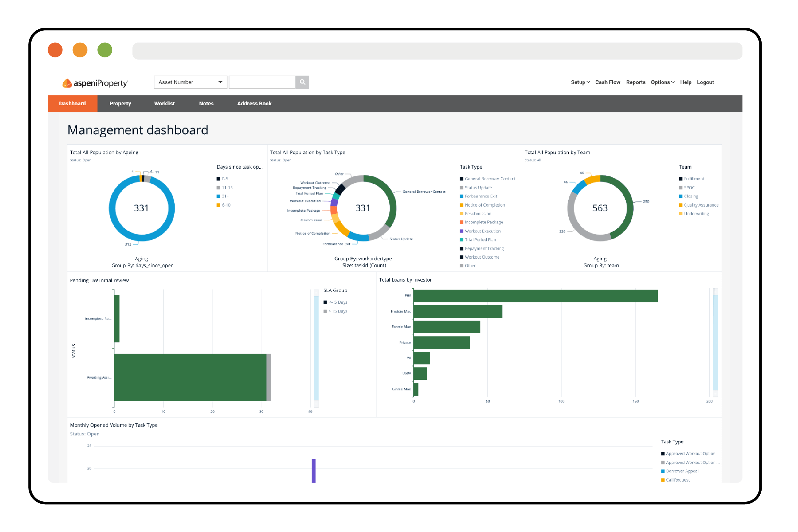Expand the Setup menu

click(x=580, y=82)
